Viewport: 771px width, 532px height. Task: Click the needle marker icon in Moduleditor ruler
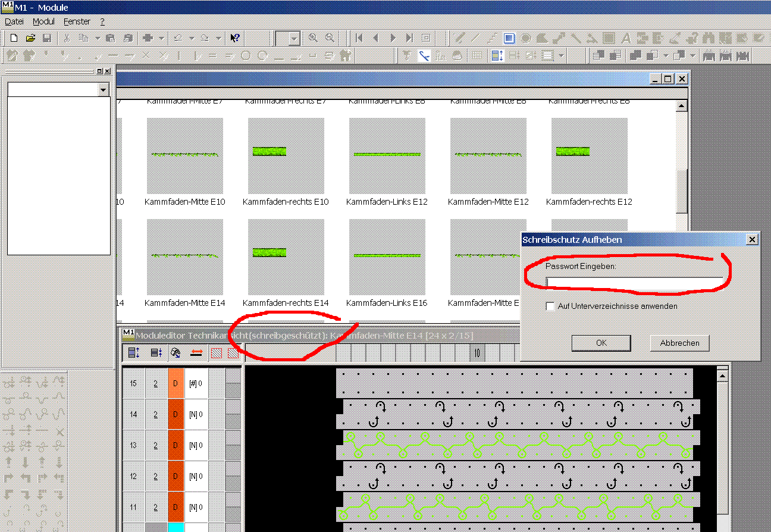point(477,353)
